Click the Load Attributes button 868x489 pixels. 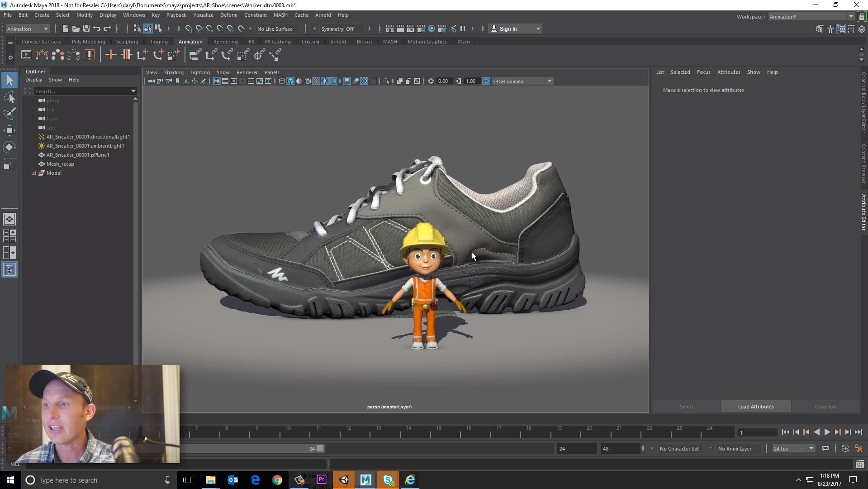[756, 407]
